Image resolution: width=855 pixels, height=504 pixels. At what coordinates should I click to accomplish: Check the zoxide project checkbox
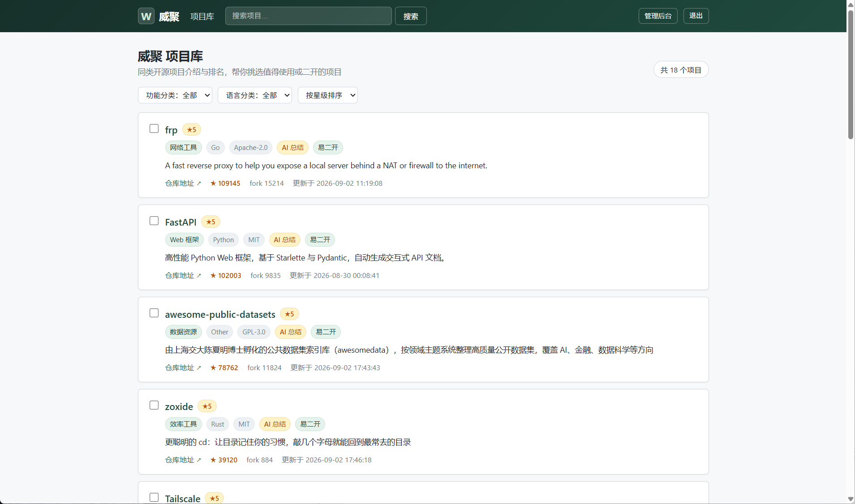coord(154,406)
